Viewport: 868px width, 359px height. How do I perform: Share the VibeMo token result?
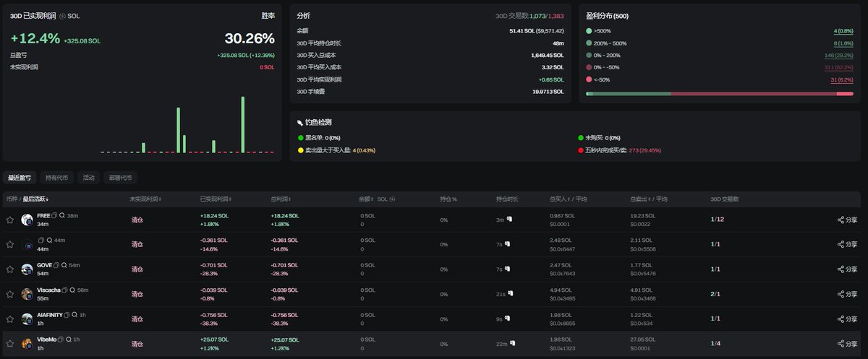848,344
